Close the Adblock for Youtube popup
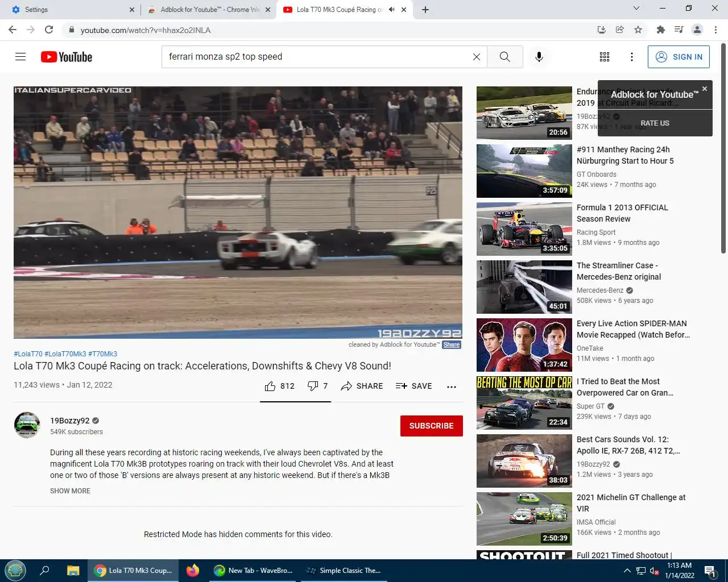 click(705, 89)
